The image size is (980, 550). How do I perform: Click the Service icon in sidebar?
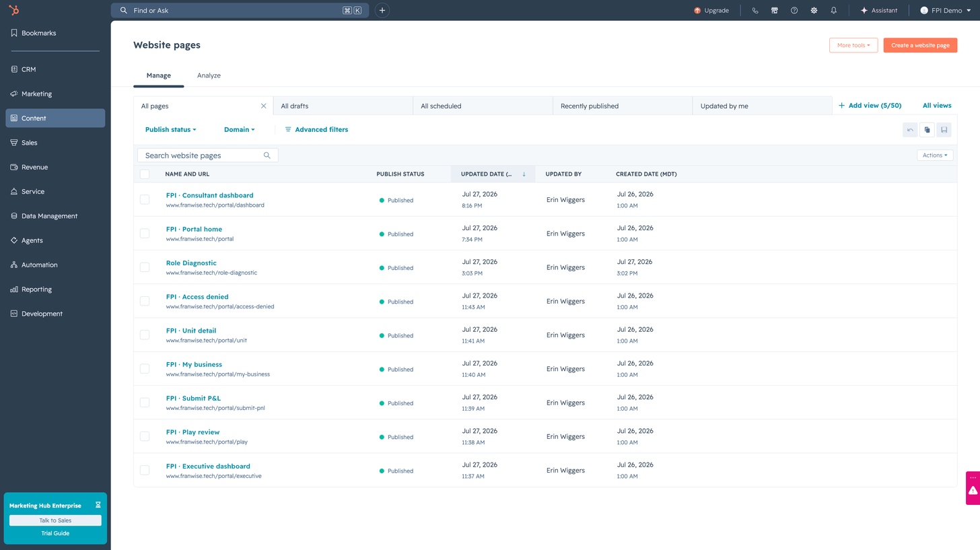[14, 191]
